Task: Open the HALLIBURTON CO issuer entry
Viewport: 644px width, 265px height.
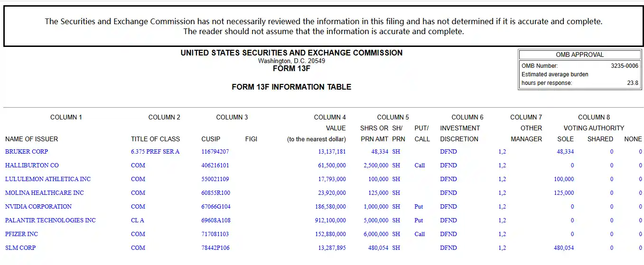Action: pos(32,165)
